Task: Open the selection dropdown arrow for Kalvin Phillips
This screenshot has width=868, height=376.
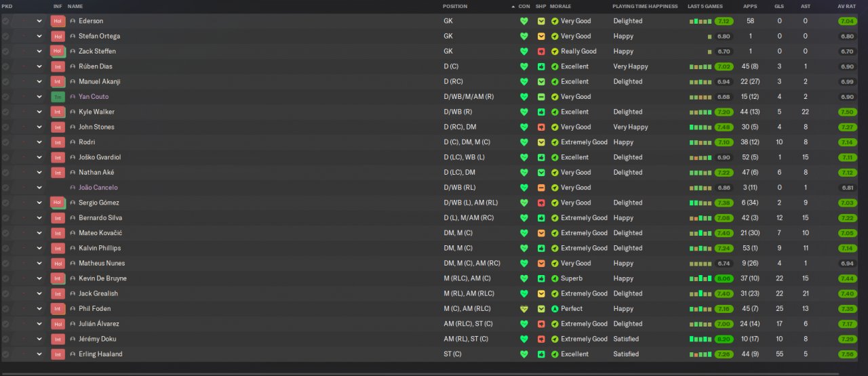Action: pyautogui.click(x=39, y=249)
